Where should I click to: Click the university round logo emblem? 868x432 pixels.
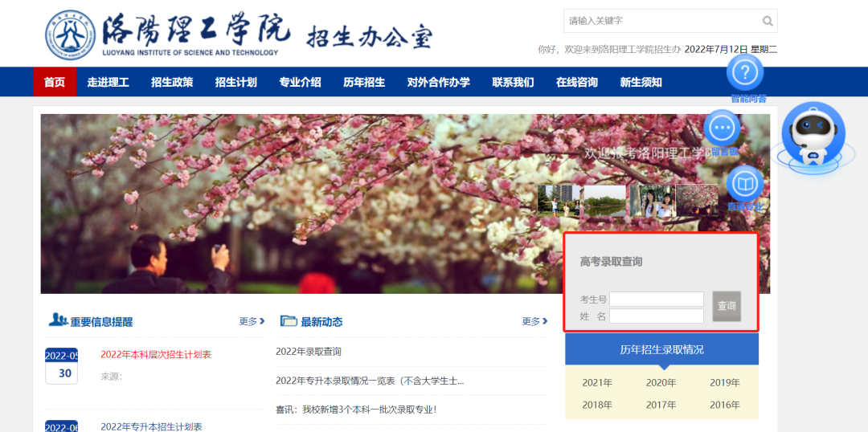[x=70, y=35]
